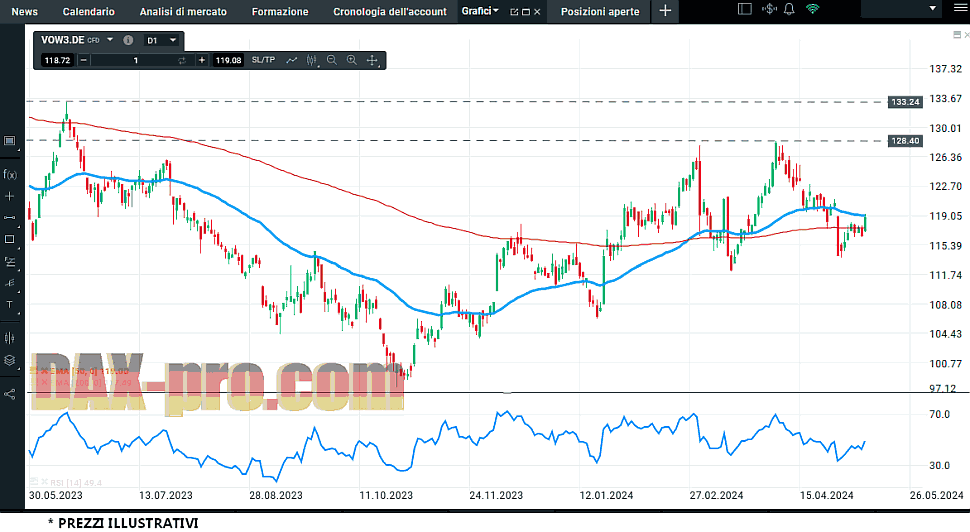Image resolution: width=970 pixels, height=532 pixels.
Task: Click the 30.0 RSI axis level
Action: (x=940, y=465)
